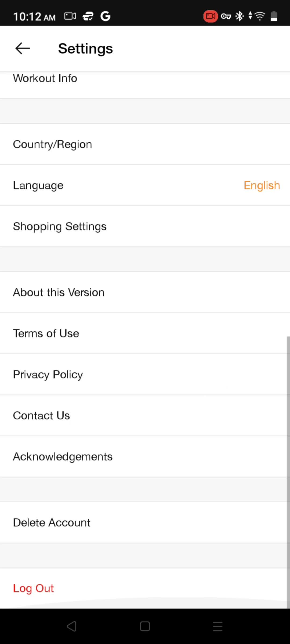
Task: Tap the Android home square button
Action: [145, 626]
